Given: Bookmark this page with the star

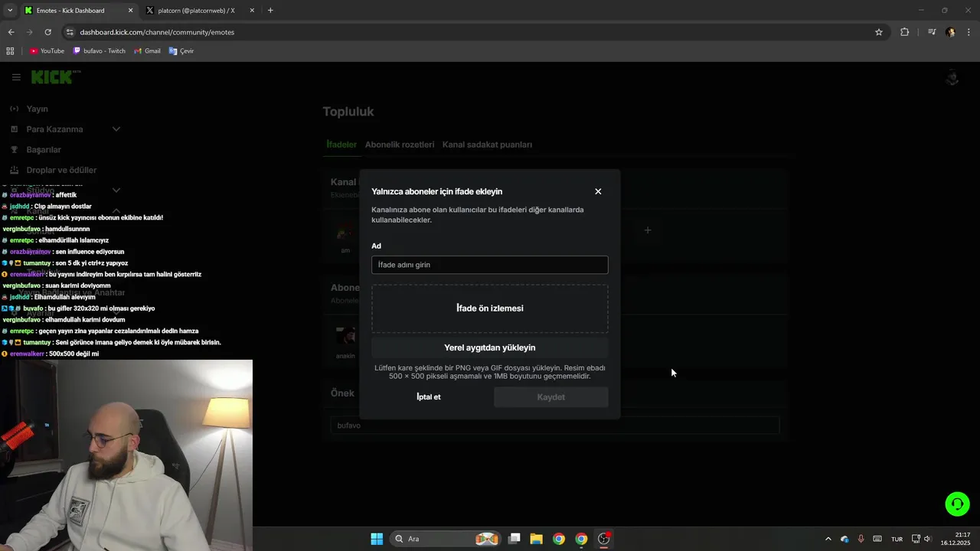Looking at the screenshot, I should coord(879,32).
